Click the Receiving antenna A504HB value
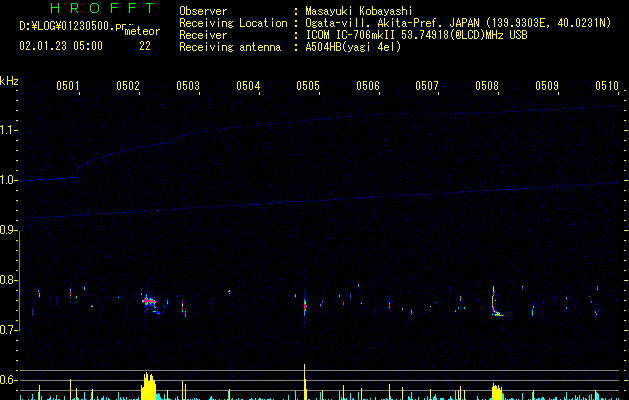629x400 pixels. 353,47
